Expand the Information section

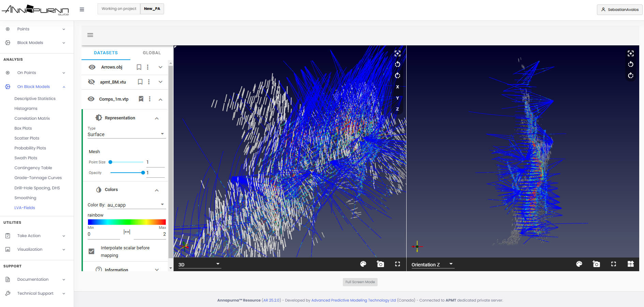[x=157, y=269]
